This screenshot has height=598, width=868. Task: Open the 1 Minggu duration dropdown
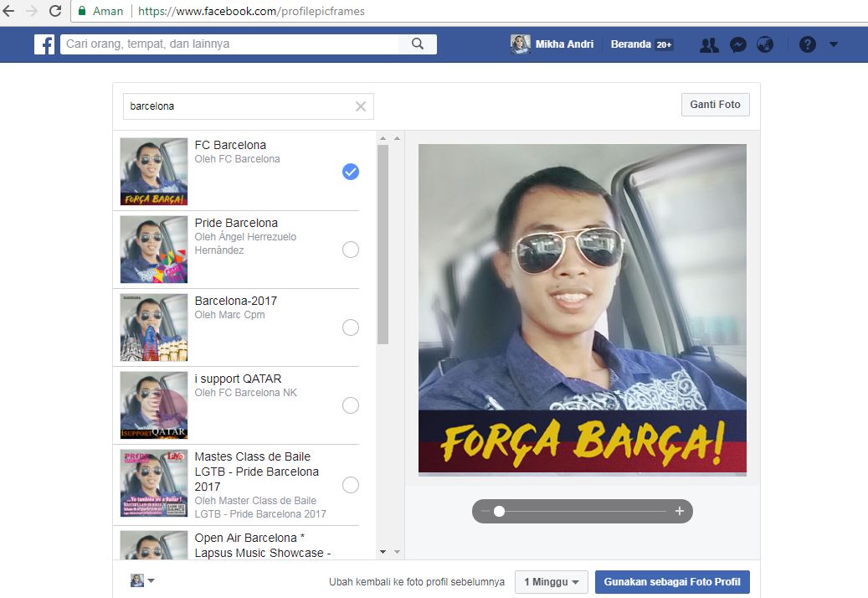[x=551, y=582]
